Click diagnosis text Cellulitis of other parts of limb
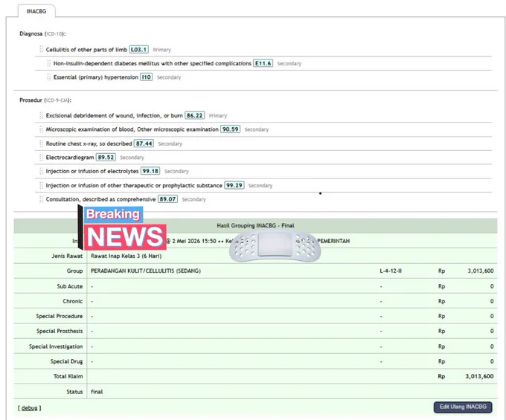This screenshot has width=506, height=420. click(x=86, y=50)
